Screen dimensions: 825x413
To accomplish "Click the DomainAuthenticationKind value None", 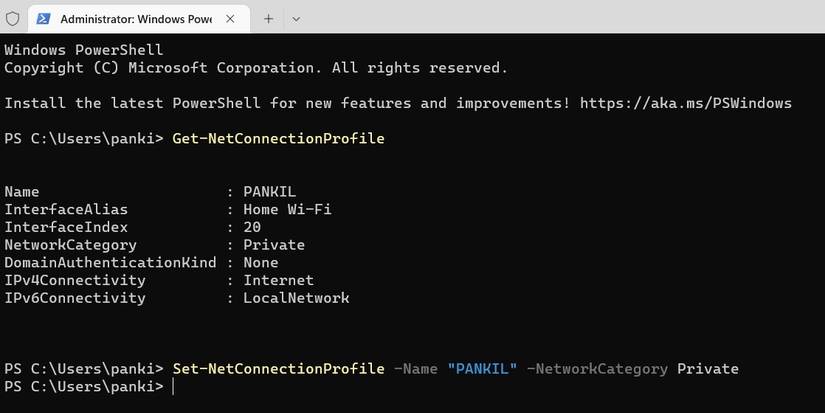I will 261,262.
